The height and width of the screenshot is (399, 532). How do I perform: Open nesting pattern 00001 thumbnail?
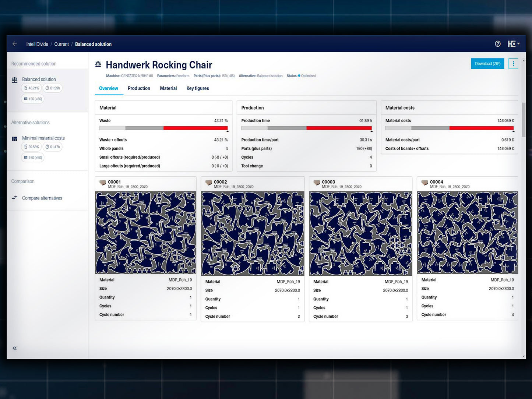pos(145,233)
